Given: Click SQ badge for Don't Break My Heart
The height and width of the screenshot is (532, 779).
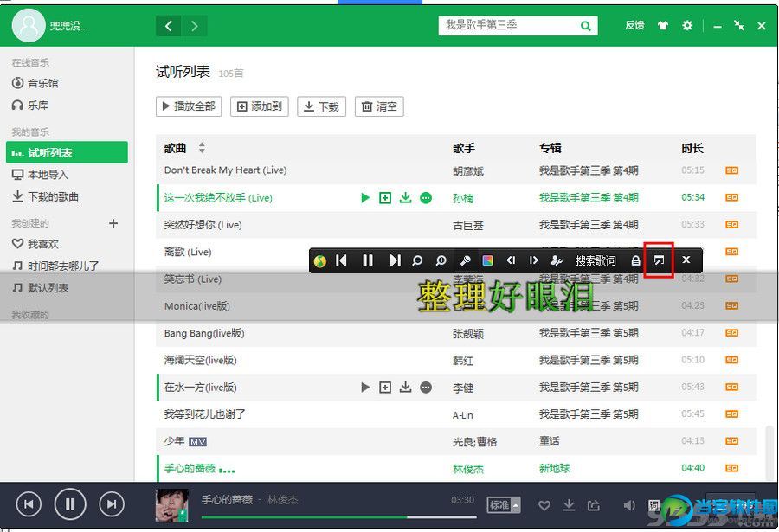Looking at the screenshot, I should (731, 170).
